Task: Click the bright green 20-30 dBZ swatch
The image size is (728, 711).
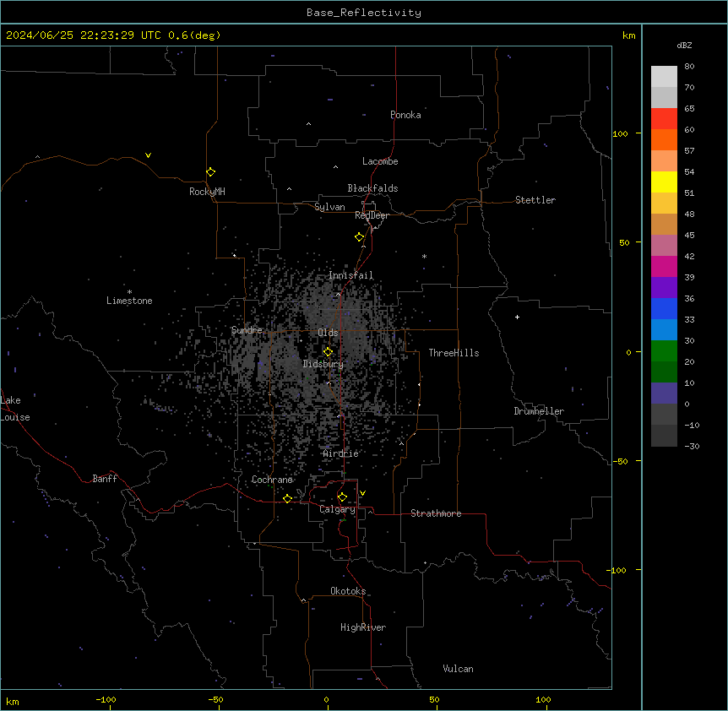Action: [x=664, y=351]
